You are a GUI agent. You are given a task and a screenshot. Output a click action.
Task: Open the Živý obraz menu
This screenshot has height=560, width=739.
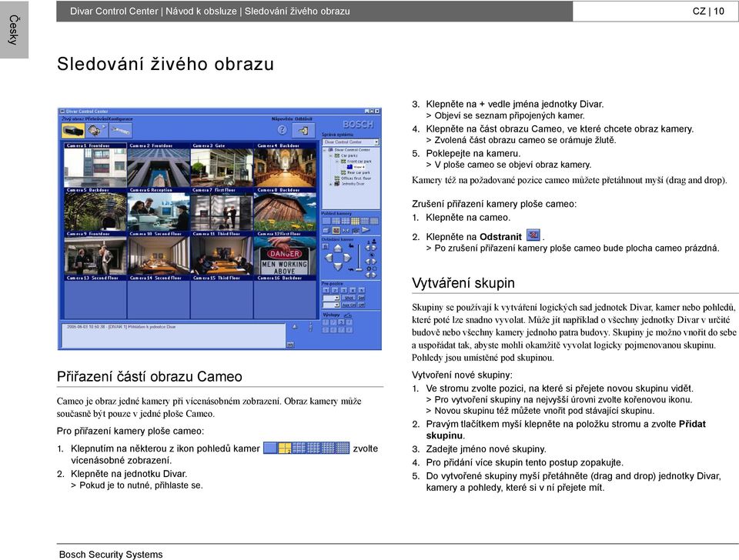72,119
